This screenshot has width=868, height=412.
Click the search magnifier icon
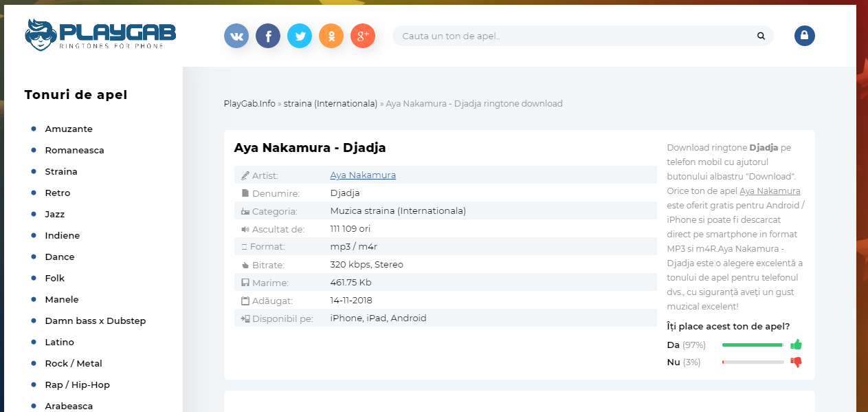pyautogui.click(x=761, y=36)
